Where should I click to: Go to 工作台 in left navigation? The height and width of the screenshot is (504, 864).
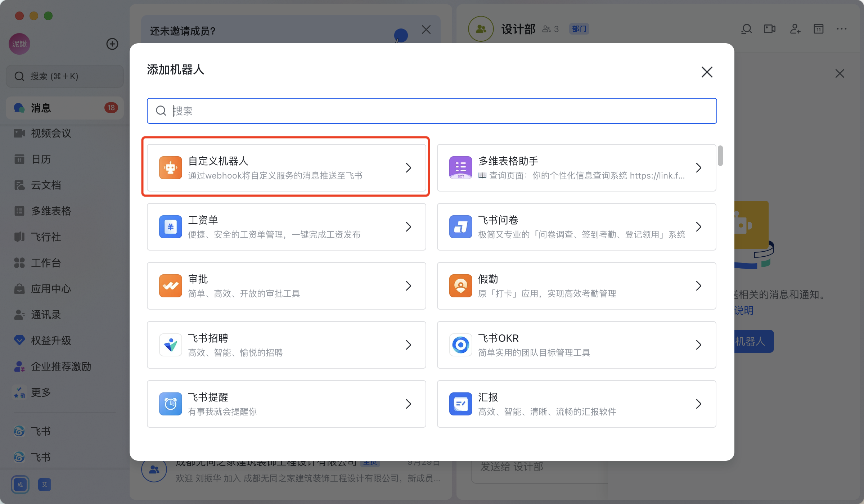pos(46,263)
